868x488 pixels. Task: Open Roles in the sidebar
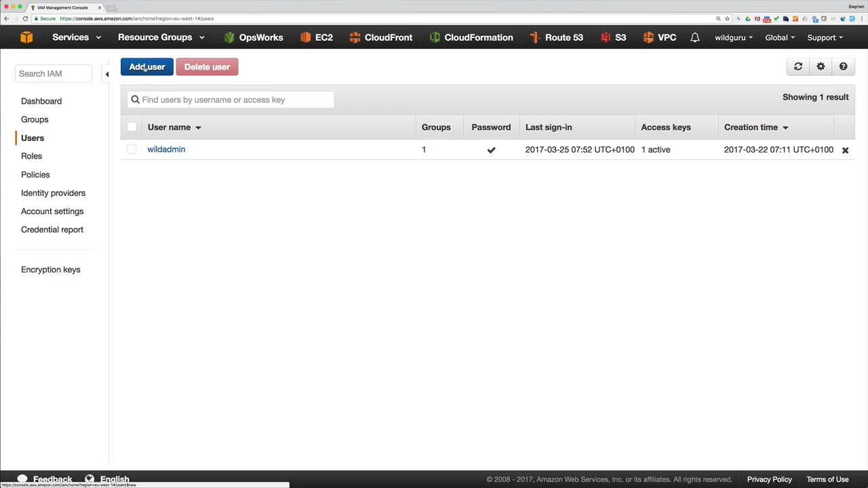(x=31, y=156)
